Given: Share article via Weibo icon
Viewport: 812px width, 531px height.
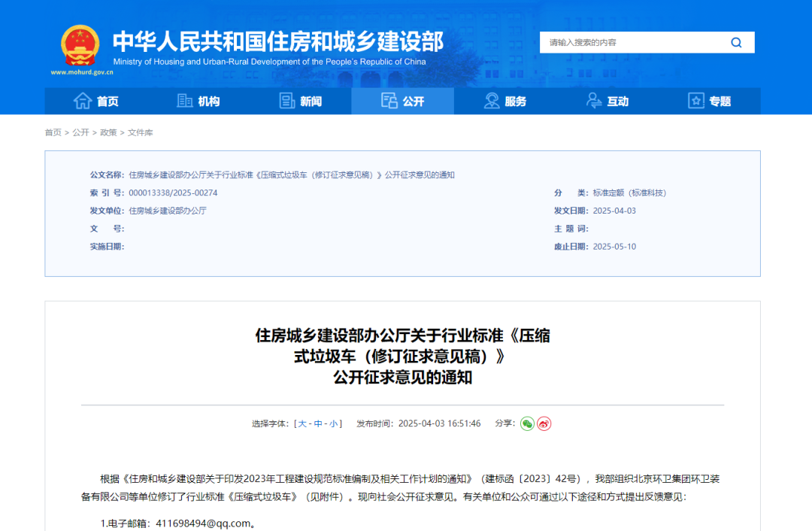Looking at the screenshot, I should point(544,423).
